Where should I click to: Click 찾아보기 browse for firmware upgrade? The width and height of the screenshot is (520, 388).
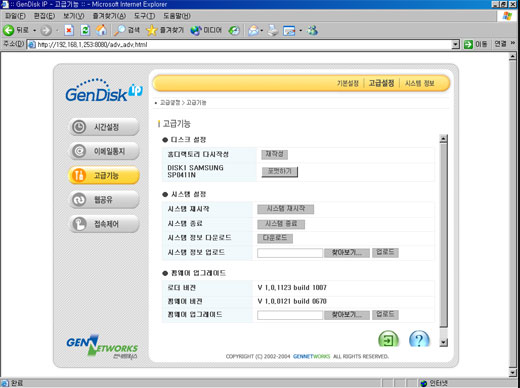347,315
